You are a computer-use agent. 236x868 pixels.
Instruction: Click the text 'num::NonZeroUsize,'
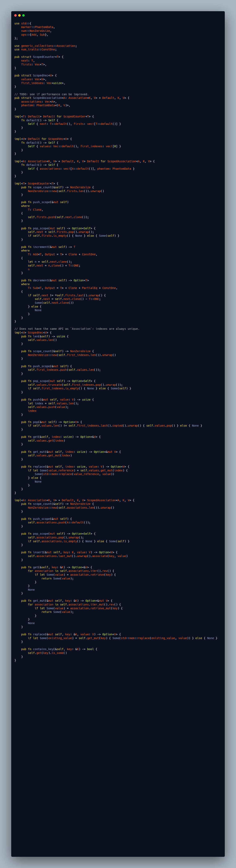36,31
